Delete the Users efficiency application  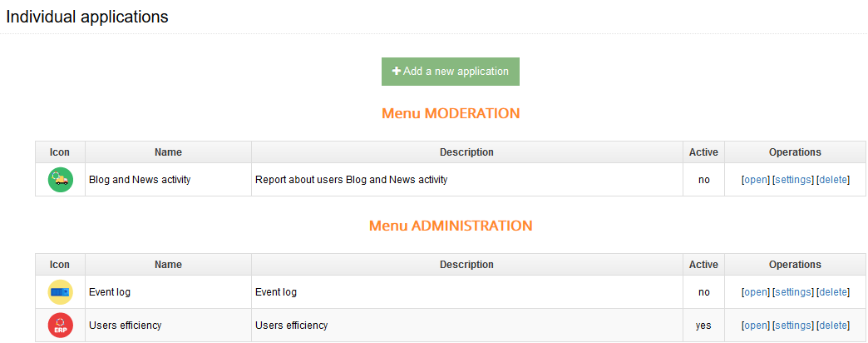(833, 326)
